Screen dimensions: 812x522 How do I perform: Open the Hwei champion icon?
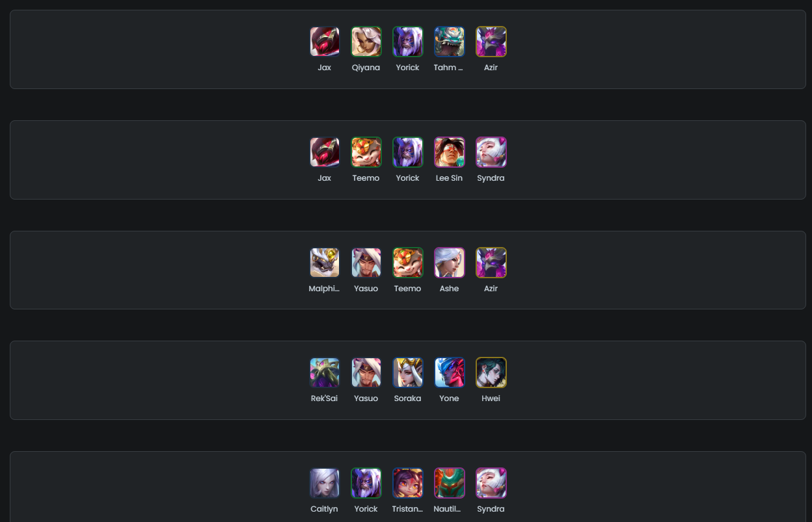click(x=491, y=372)
